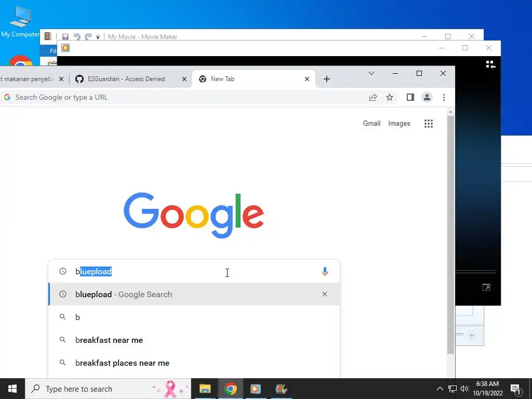Image resolution: width=532 pixels, height=399 pixels.
Task: Open My Computer desktop icon
Action: pyautogui.click(x=20, y=21)
